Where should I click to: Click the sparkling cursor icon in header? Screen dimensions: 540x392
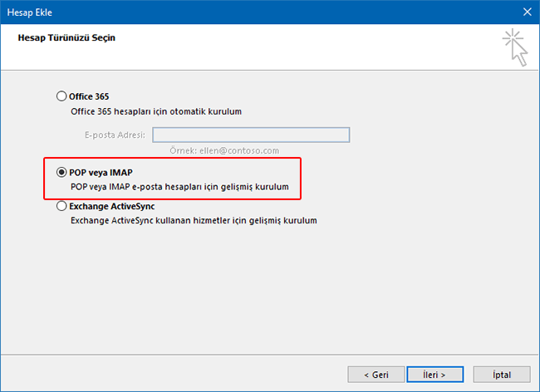pos(515,48)
